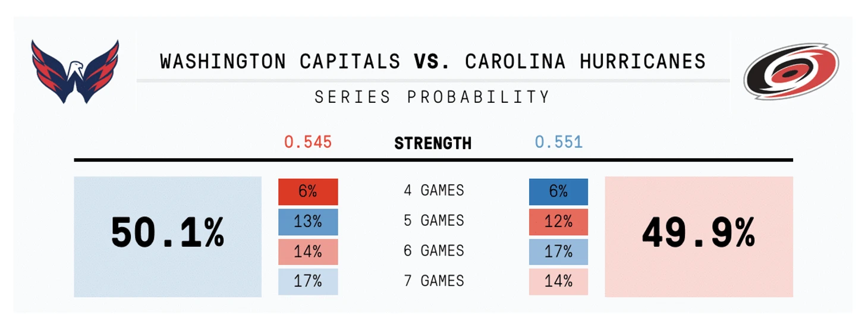
Task: Select the Hurricanes 49.9% series probability box
Action: click(x=699, y=237)
